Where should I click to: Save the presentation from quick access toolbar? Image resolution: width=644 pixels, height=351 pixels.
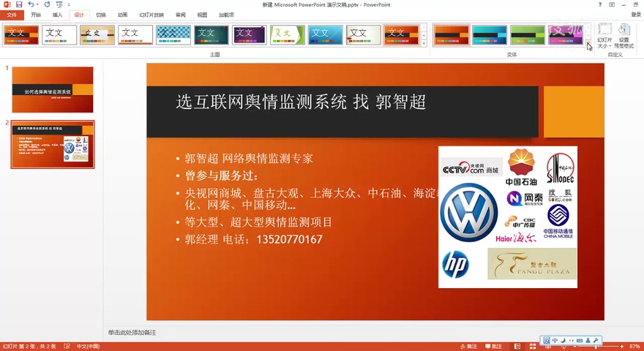[x=19, y=4]
